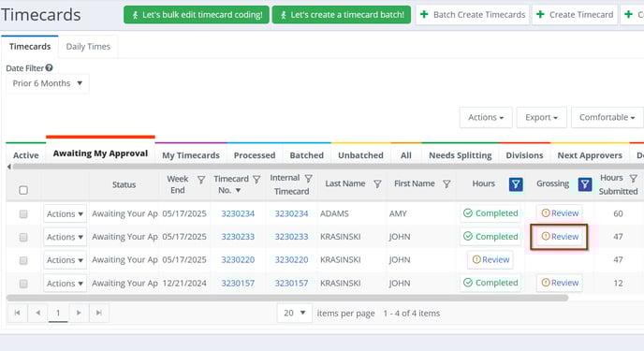Select the Needs Splitting tab
The height and width of the screenshot is (351, 644).
[x=460, y=155]
